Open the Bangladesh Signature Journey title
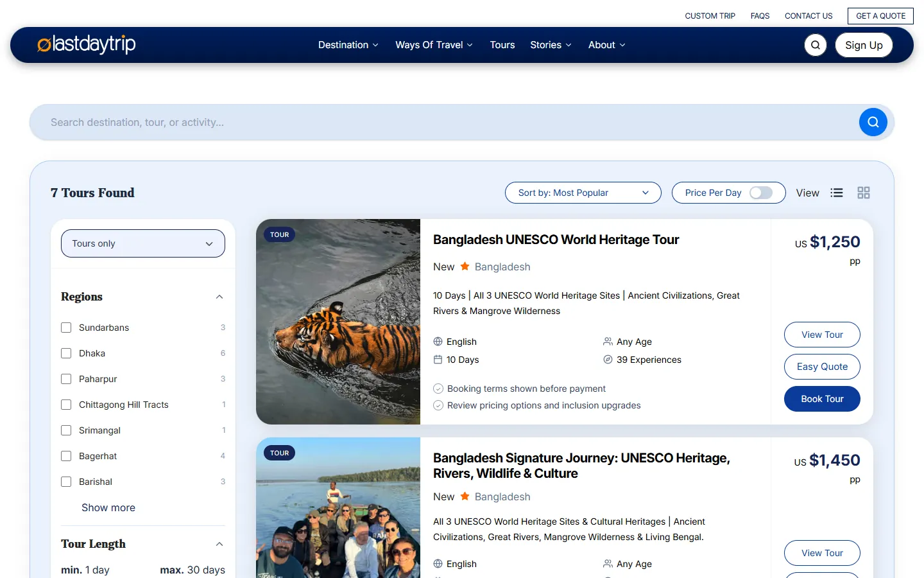This screenshot has width=924, height=578. click(581, 466)
